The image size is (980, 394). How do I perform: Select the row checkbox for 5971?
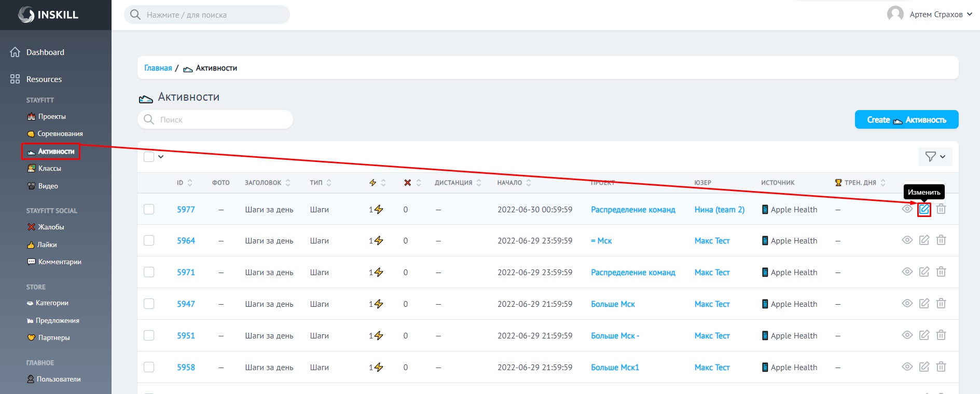click(149, 272)
